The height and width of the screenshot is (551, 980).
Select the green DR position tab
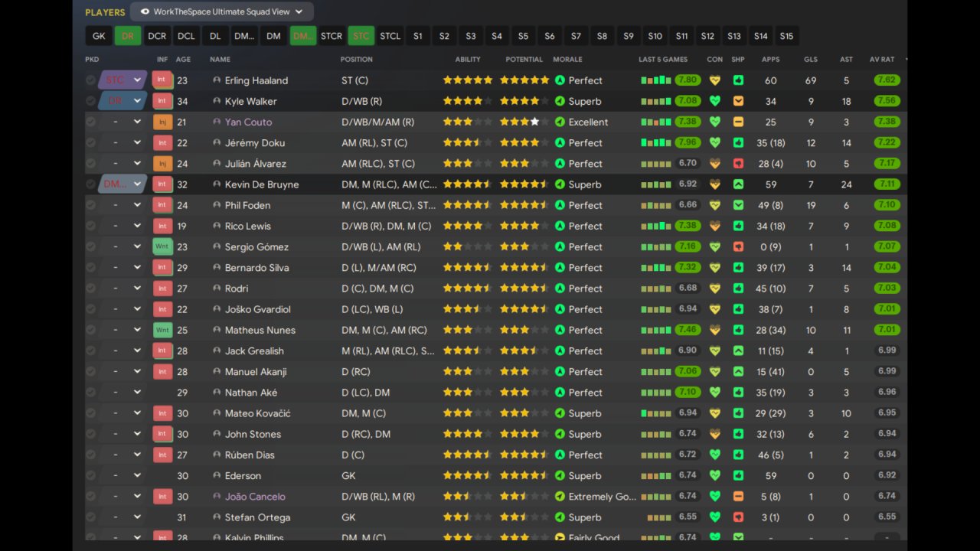tap(128, 36)
